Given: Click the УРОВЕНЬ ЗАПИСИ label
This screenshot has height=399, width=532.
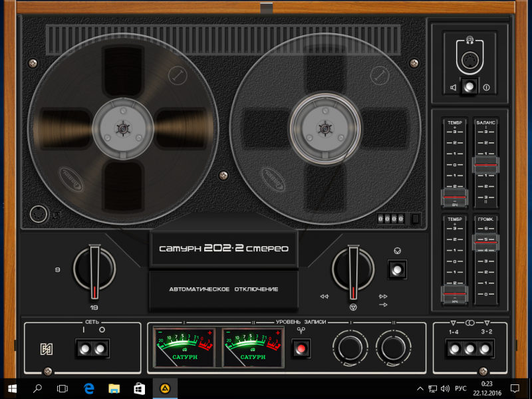Looking at the screenshot, I should (301, 322).
